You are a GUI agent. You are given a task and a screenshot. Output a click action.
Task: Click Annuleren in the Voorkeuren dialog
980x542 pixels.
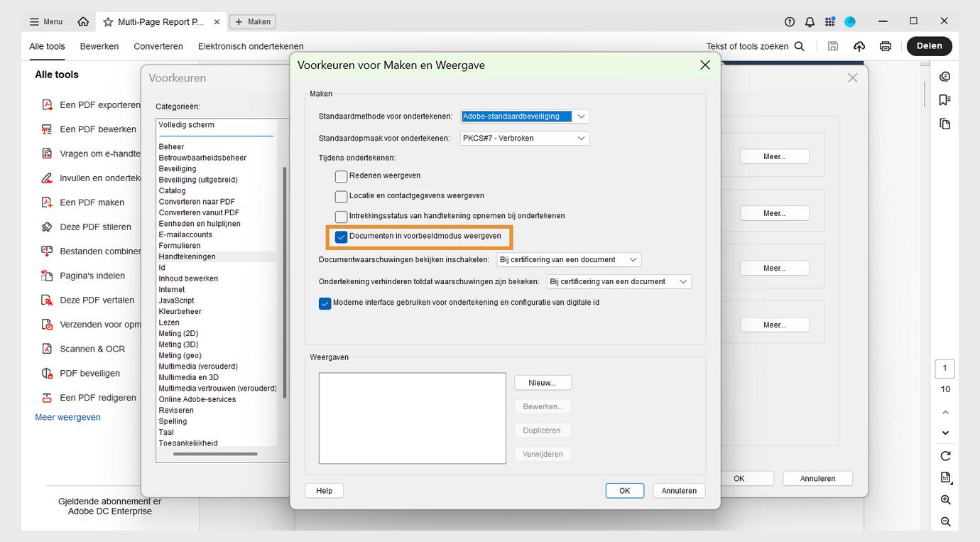click(x=818, y=479)
